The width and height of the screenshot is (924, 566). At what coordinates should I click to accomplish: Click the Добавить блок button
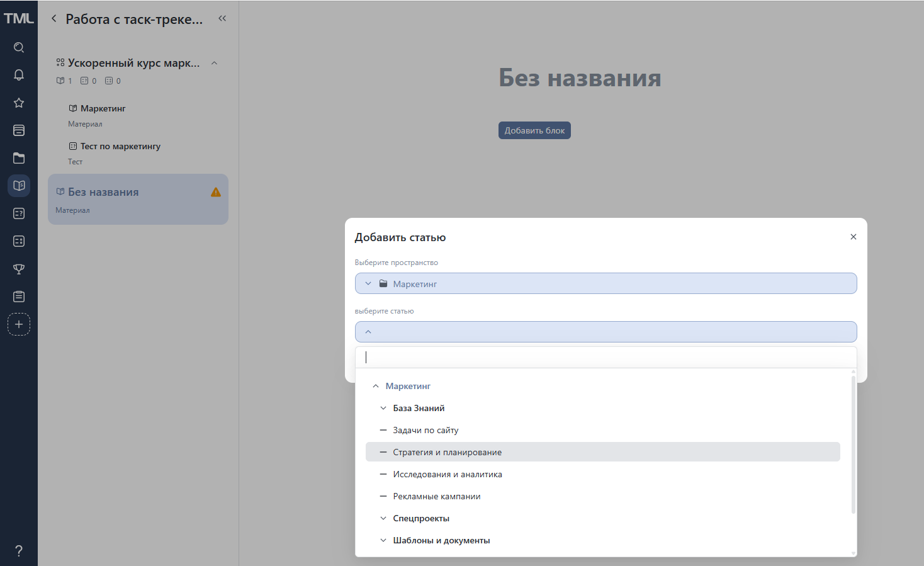(x=534, y=130)
